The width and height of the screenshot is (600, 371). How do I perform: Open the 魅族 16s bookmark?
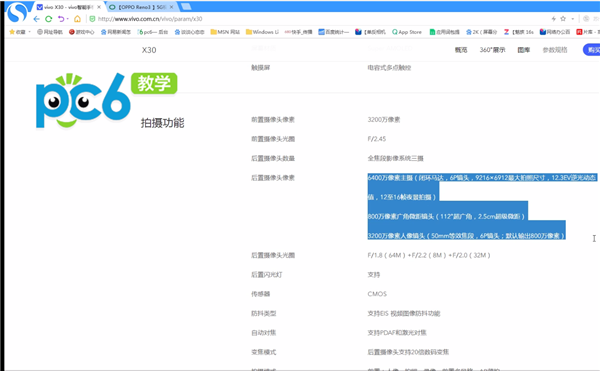pos(518,32)
